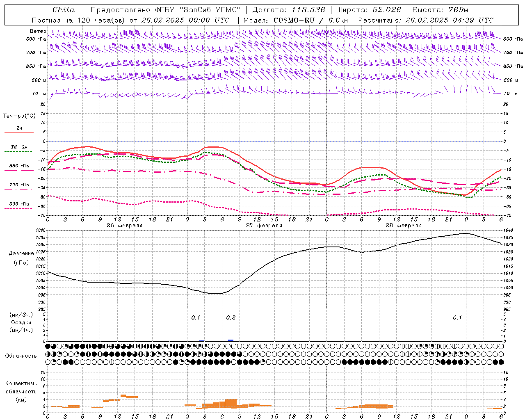Click the "850 гПа" entry in the temperature legend
The image size is (525, 420).
pyautogui.click(x=19, y=166)
